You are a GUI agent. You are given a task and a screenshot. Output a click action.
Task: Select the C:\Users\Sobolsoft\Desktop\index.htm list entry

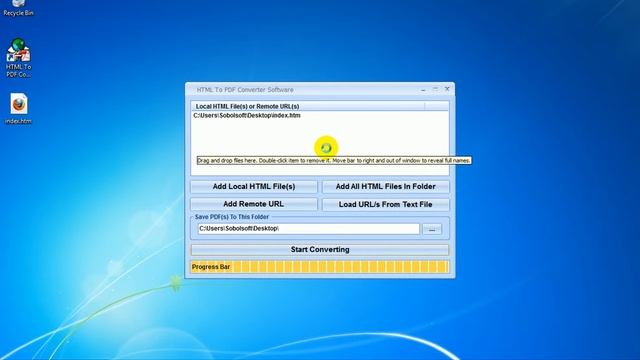click(247, 116)
